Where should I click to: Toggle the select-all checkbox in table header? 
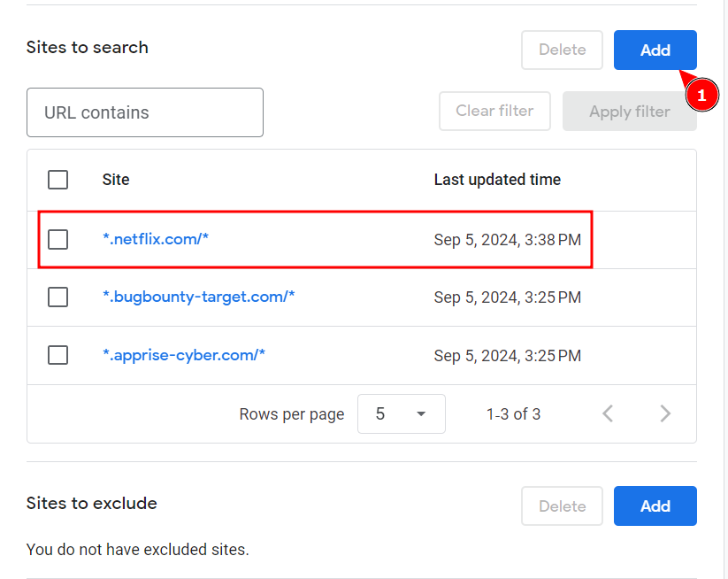58,180
